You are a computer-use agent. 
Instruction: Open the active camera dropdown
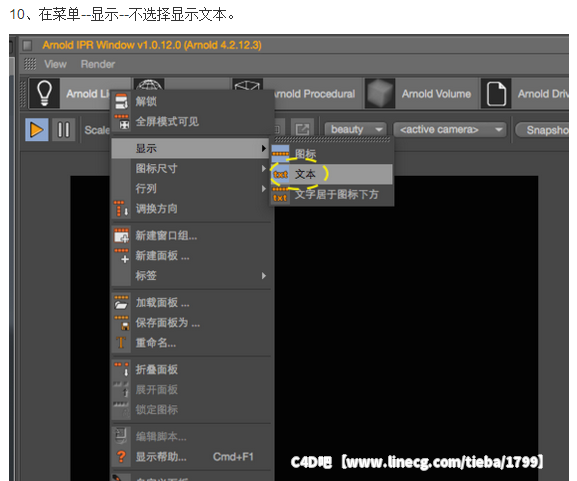tap(450, 130)
